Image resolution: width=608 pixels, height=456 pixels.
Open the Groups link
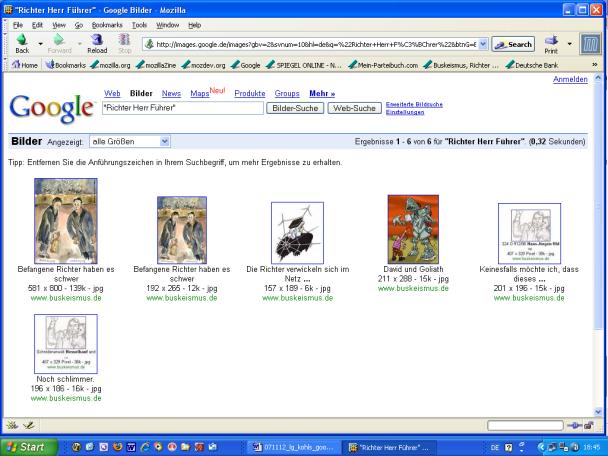click(x=287, y=93)
